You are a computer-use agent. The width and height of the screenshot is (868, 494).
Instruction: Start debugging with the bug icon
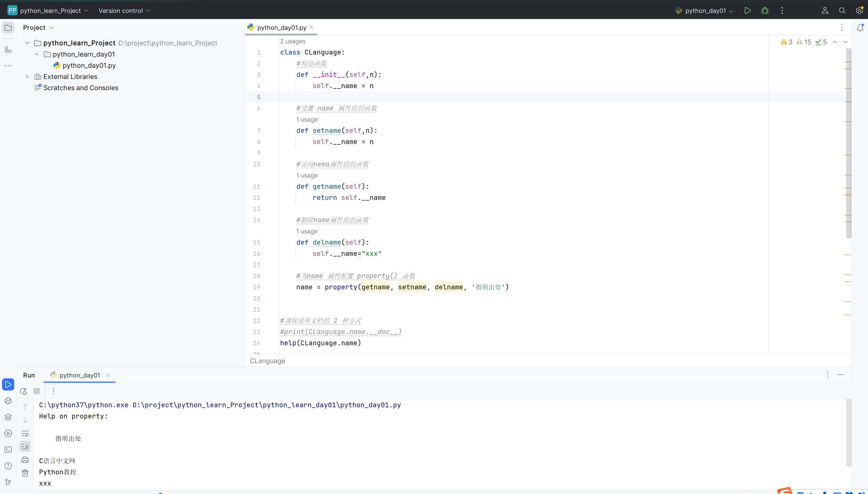(x=765, y=11)
